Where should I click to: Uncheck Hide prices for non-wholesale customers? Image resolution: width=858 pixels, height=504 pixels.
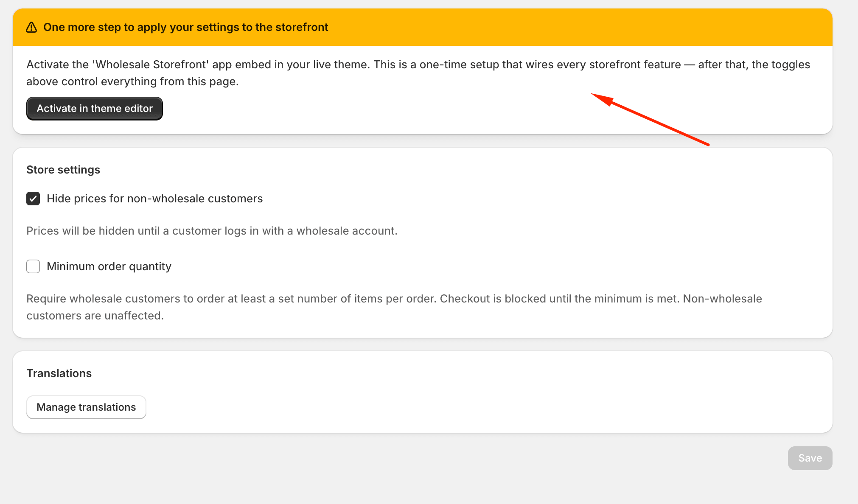coord(33,199)
